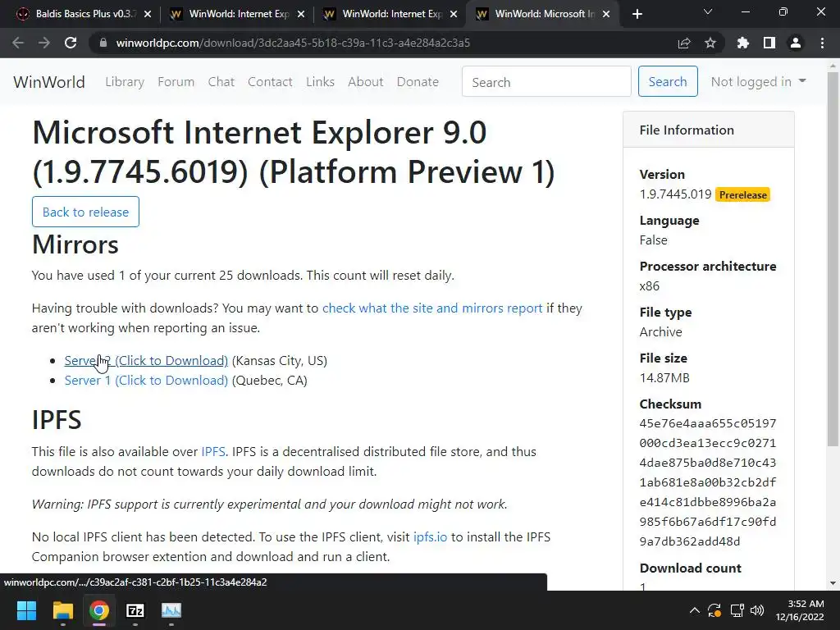The width and height of the screenshot is (840, 630).
Task: Share this page via the share icon
Action: pos(684,43)
